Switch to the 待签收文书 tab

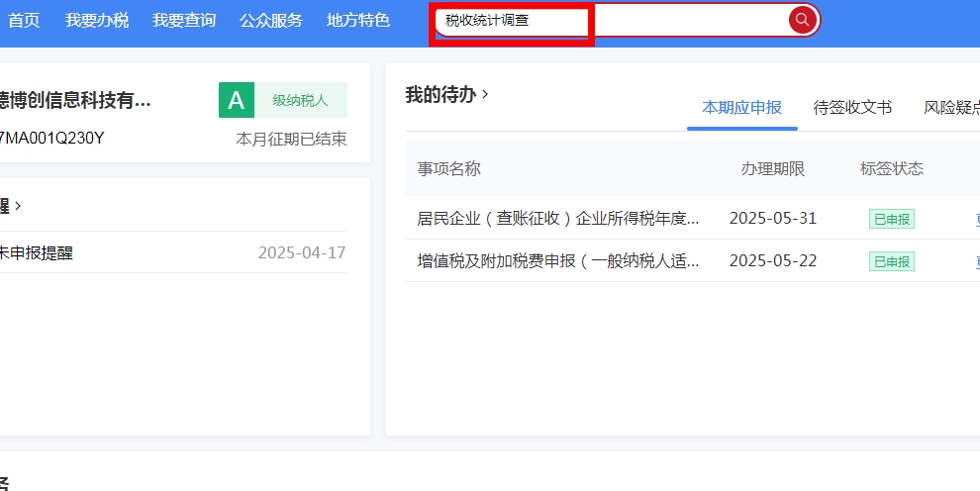[852, 108]
